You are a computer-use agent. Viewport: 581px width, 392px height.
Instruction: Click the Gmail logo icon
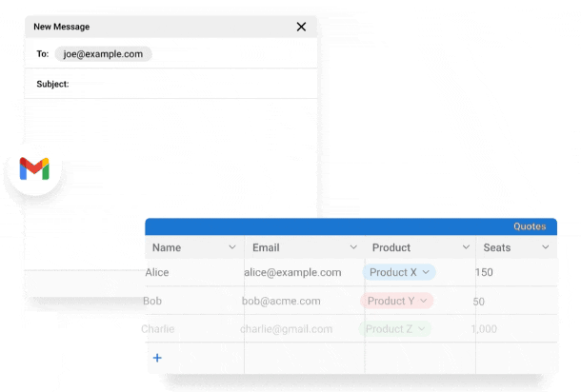point(34,170)
